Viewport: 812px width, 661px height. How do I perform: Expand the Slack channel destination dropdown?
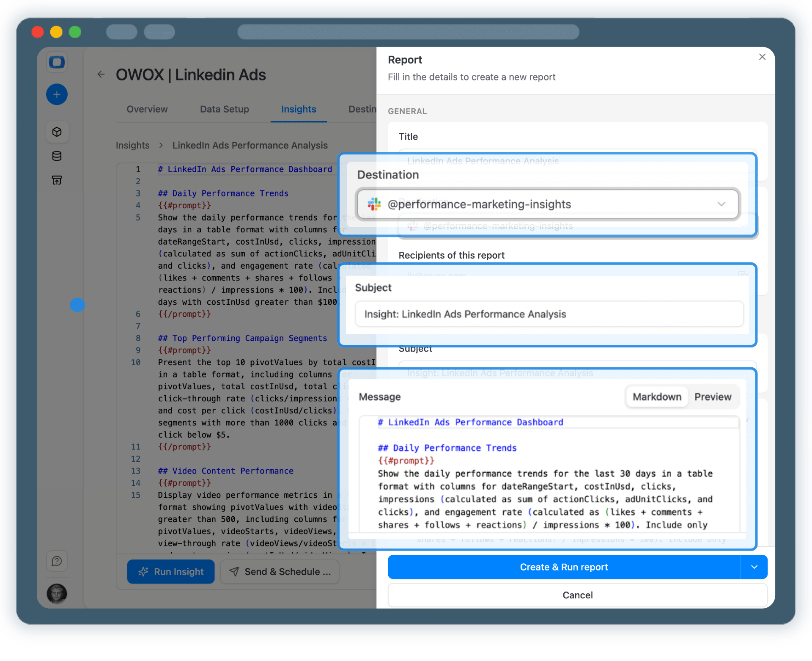coord(721,204)
